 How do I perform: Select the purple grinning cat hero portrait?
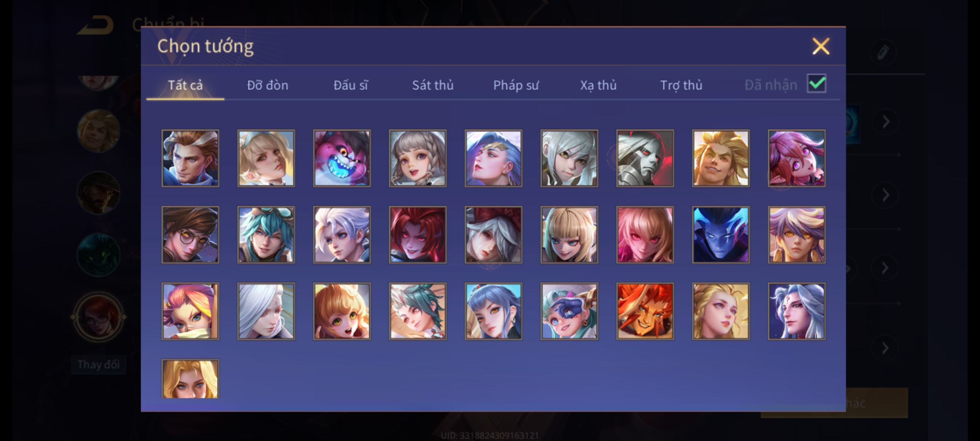(x=342, y=158)
